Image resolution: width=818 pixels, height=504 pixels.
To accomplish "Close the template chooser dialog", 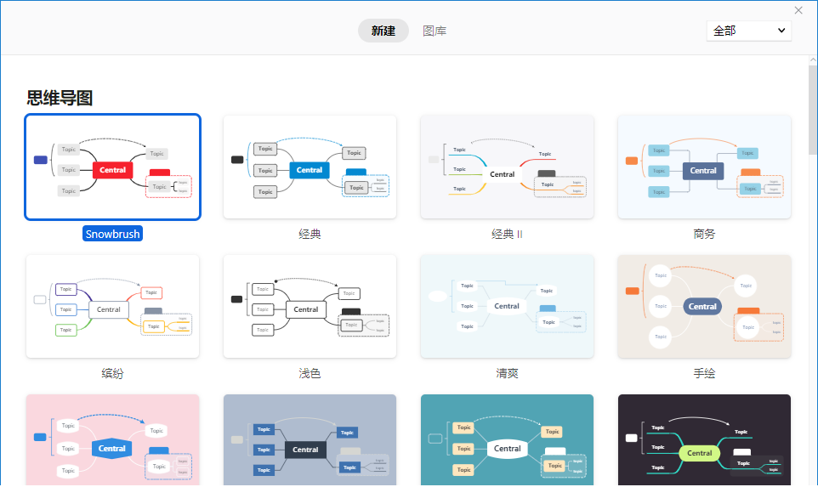I will (798, 10).
